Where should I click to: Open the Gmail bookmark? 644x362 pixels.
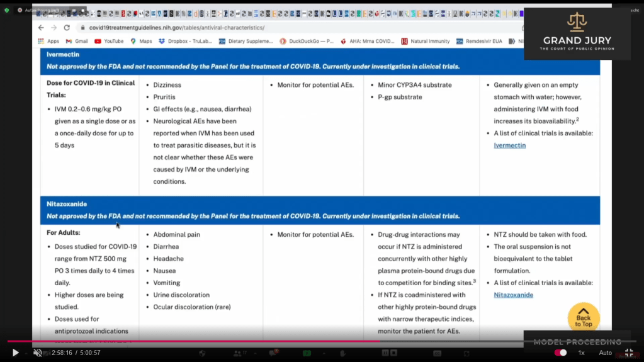(77, 42)
